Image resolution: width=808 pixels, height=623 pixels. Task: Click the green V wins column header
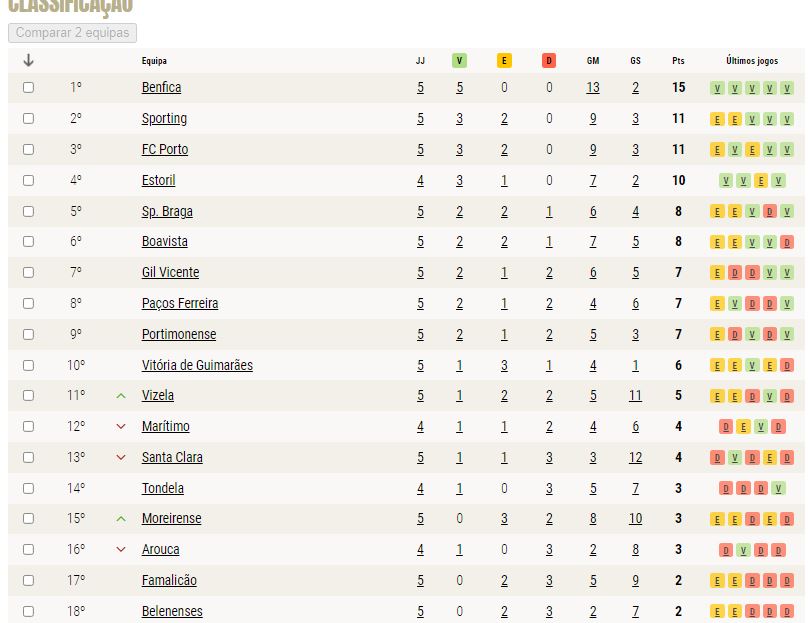coord(459,61)
